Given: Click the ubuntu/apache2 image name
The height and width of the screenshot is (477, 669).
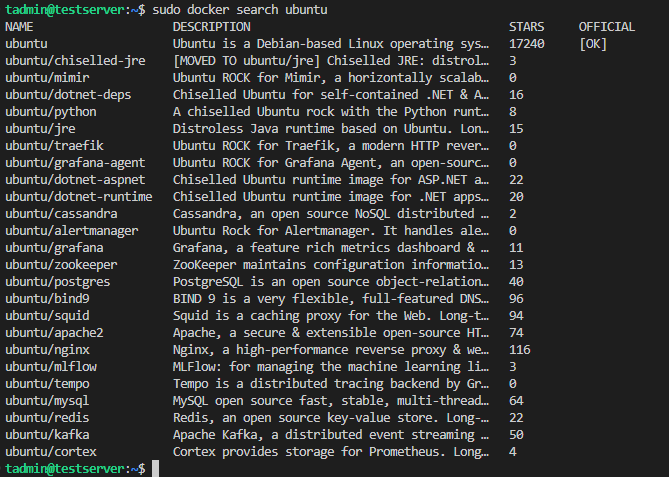Looking at the screenshot, I should [x=54, y=333].
